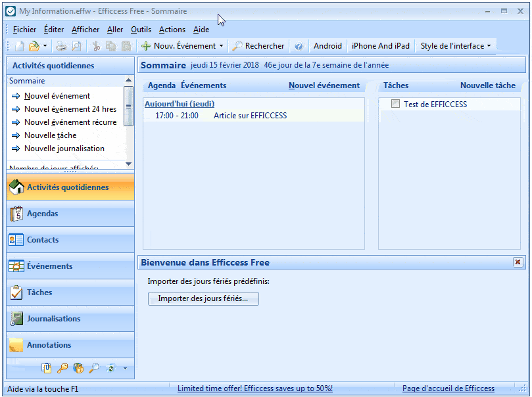This screenshot has height=397, width=532.
Task: Click the scissors cut icon
Action: click(x=97, y=46)
